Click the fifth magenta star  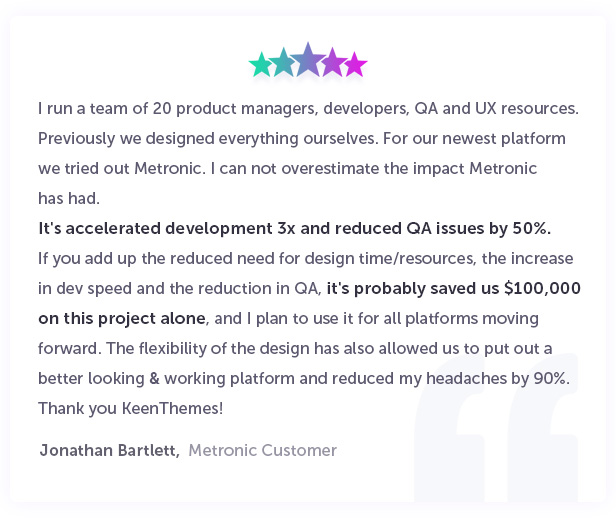(x=356, y=64)
